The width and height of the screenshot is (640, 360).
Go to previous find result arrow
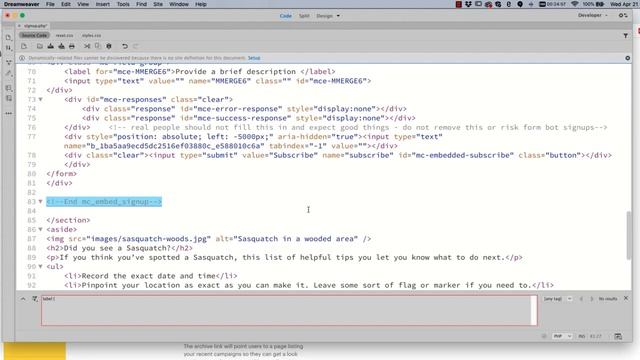pyautogui.click(x=581, y=299)
